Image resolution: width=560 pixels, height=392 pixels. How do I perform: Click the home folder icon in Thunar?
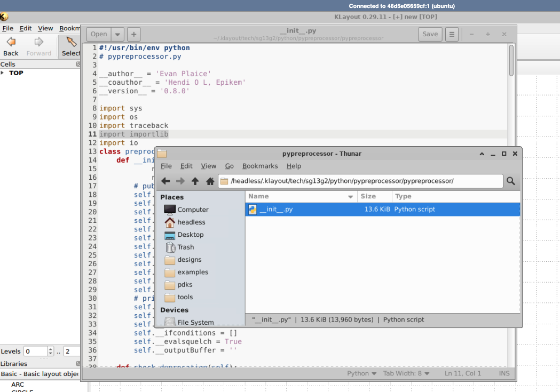pyautogui.click(x=210, y=181)
